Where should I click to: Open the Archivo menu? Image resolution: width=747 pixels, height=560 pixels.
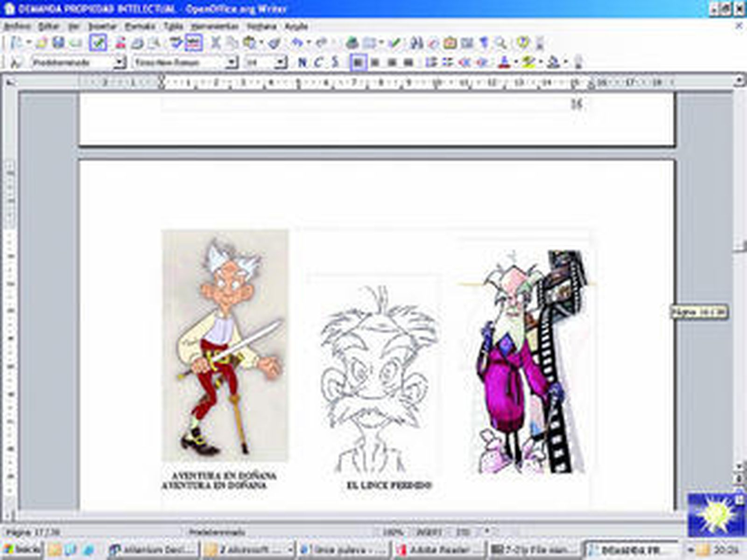17,27
